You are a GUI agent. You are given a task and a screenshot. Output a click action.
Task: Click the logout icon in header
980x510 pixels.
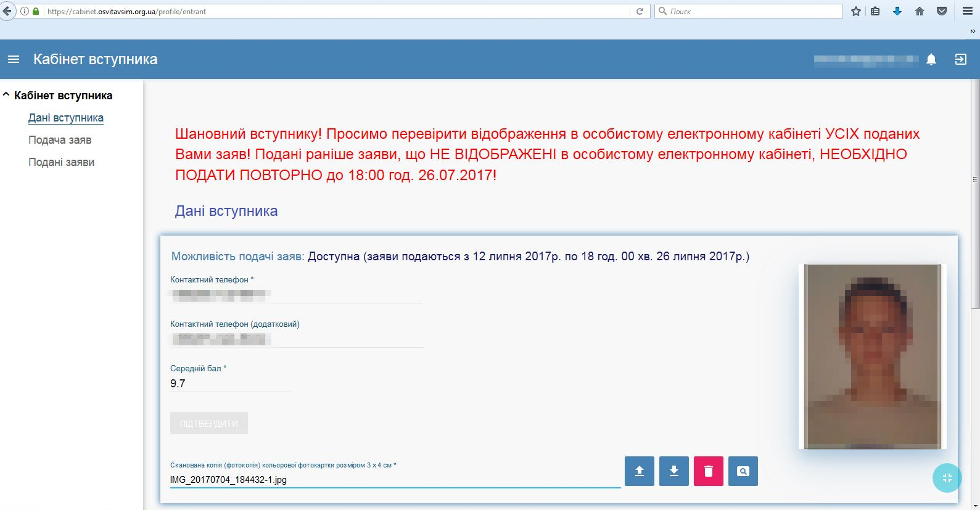pos(960,59)
